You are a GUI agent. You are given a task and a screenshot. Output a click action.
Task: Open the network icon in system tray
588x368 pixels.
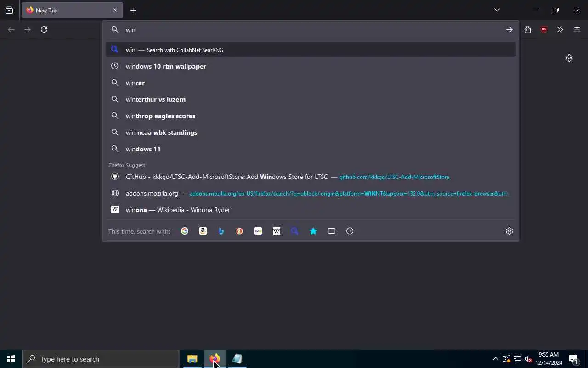[517, 359]
